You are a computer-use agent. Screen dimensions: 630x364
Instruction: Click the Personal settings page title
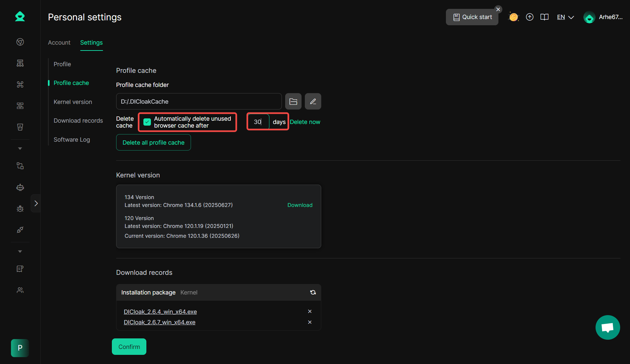coord(85,17)
